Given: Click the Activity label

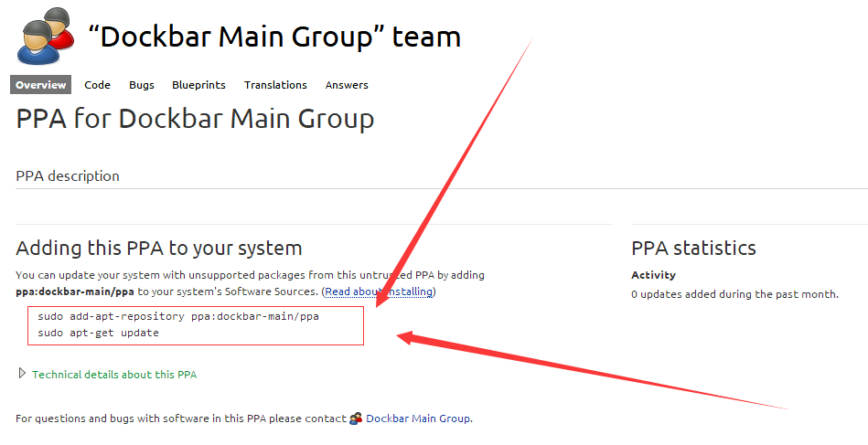Looking at the screenshot, I should pyautogui.click(x=653, y=275).
